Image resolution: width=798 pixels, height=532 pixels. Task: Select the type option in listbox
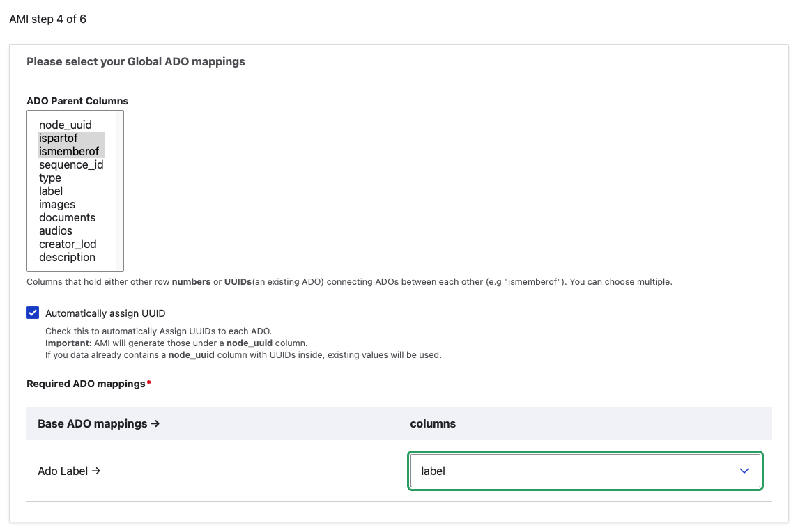coord(50,178)
